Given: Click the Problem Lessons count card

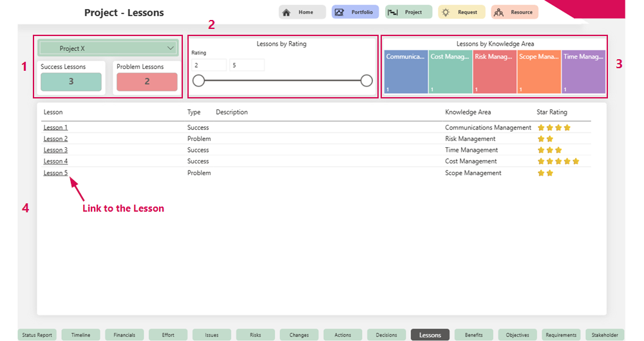Looking at the screenshot, I should [147, 82].
